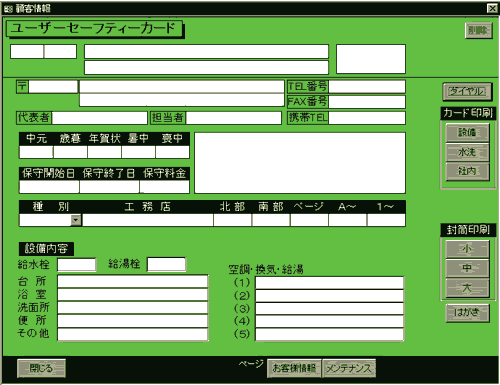Switch to お客様情報 page tab

click(294, 368)
